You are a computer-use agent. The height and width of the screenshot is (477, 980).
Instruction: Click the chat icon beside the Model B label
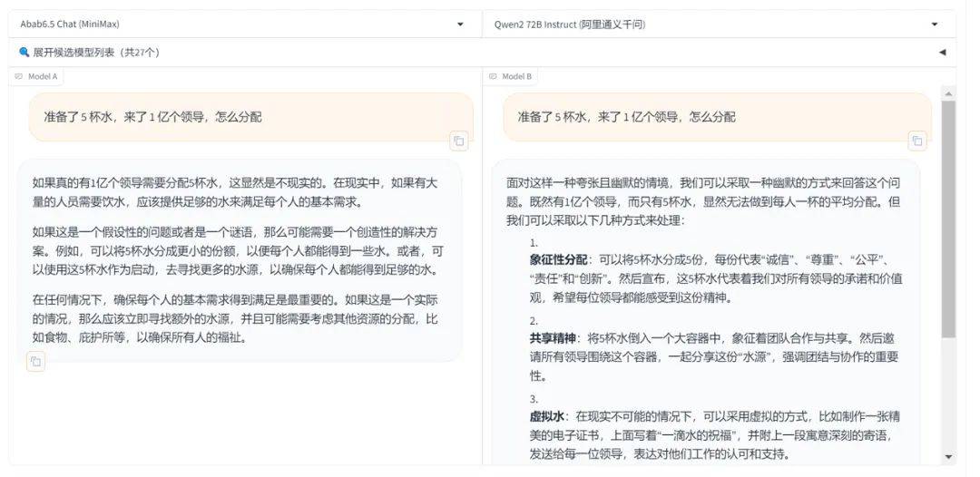pos(493,76)
